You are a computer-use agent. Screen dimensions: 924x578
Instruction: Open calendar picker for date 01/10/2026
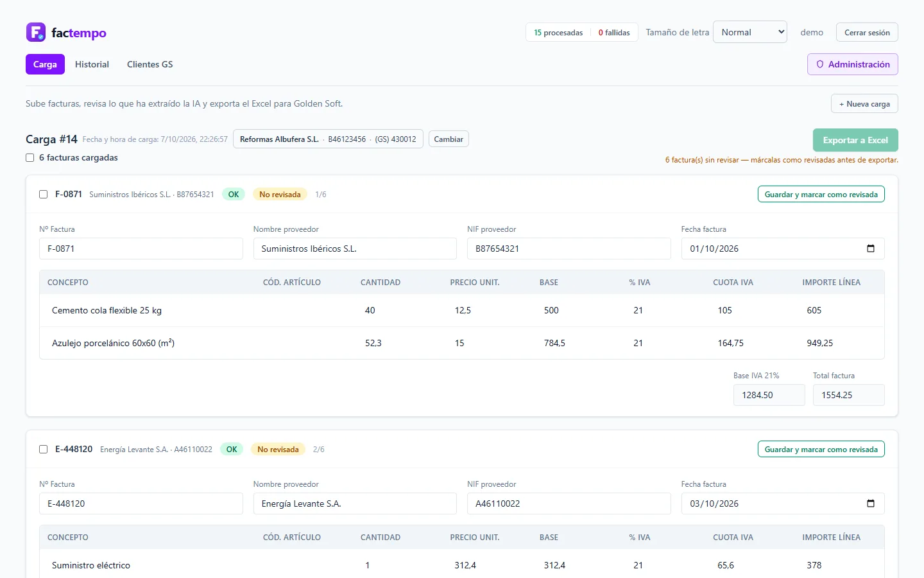(x=871, y=249)
